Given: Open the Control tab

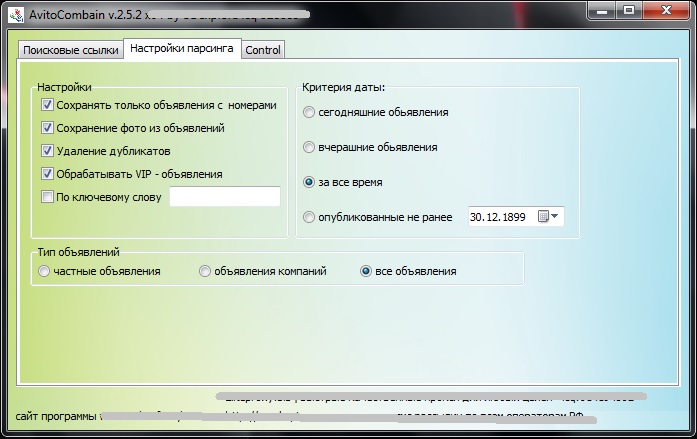Looking at the screenshot, I should click(x=263, y=50).
